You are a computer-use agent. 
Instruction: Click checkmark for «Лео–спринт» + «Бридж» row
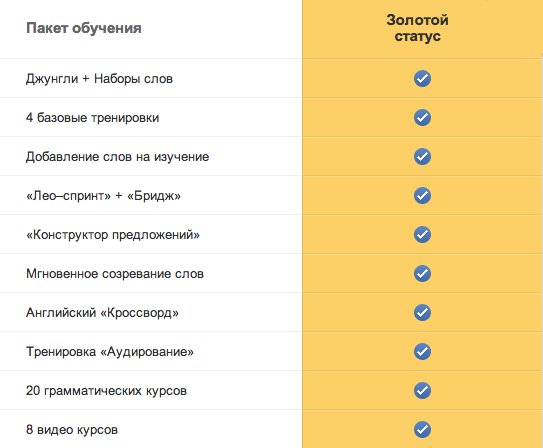422,196
